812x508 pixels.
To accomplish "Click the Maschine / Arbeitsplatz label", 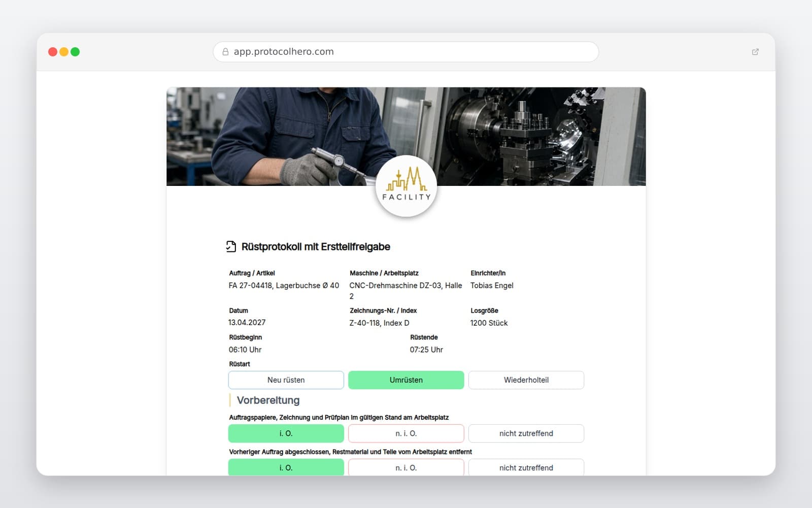I will (x=384, y=273).
